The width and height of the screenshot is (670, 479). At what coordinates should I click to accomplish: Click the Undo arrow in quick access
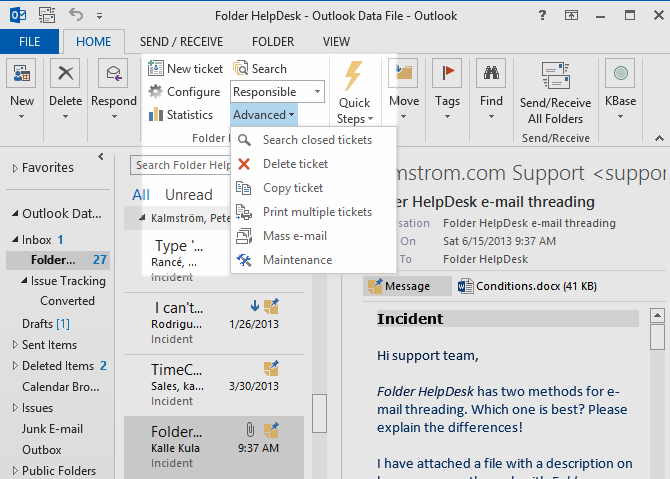pos(76,15)
